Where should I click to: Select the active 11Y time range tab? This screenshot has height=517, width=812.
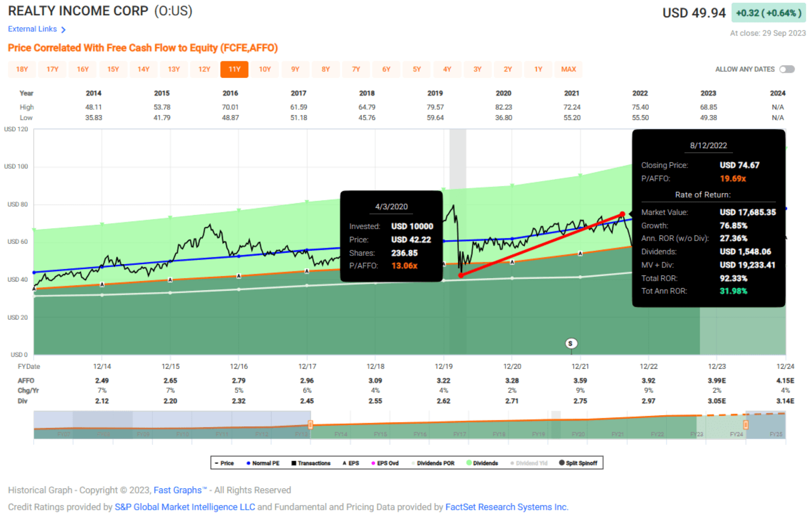pyautogui.click(x=234, y=69)
